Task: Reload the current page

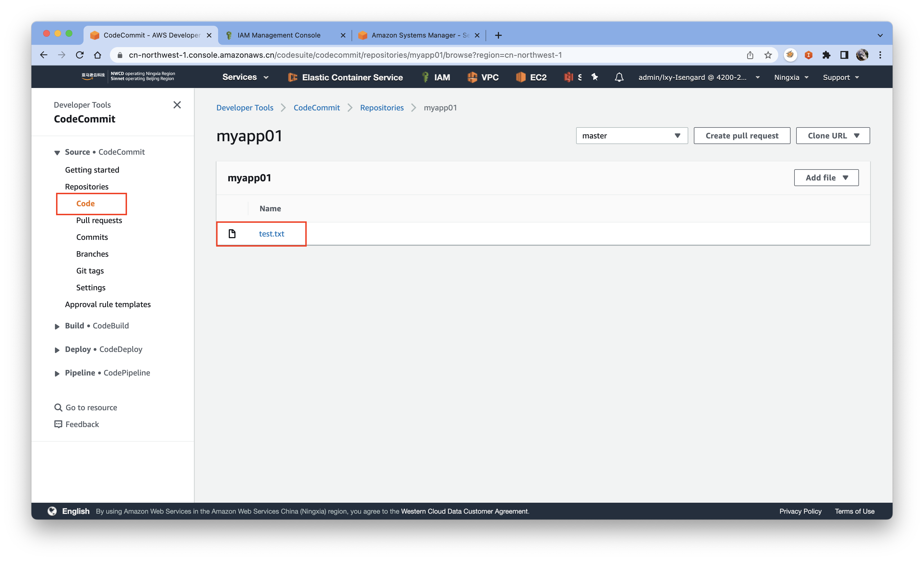Action: pos(80,55)
